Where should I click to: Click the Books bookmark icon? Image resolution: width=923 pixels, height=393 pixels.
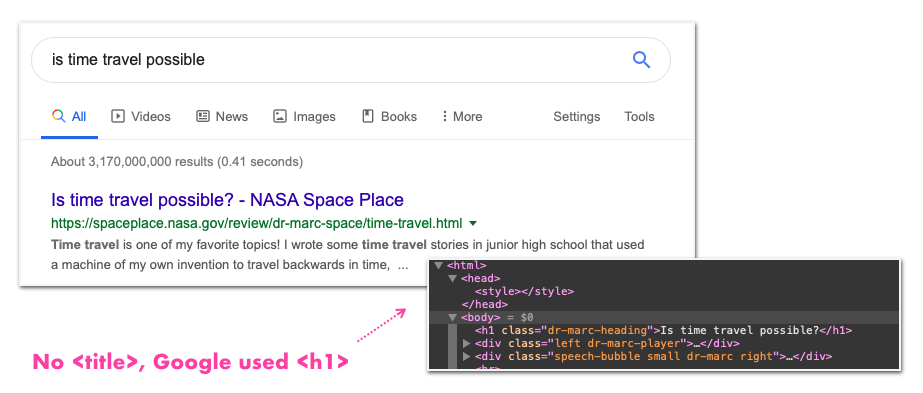point(368,116)
